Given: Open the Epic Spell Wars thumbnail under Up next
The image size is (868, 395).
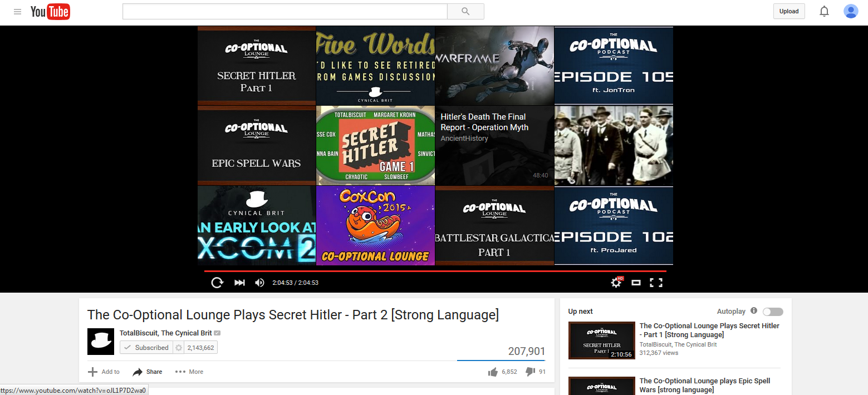Looking at the screenshot, I should click(602, 386).
